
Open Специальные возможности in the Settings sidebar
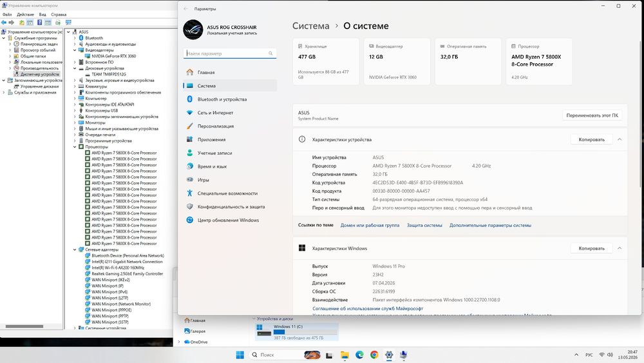point(230,193)
